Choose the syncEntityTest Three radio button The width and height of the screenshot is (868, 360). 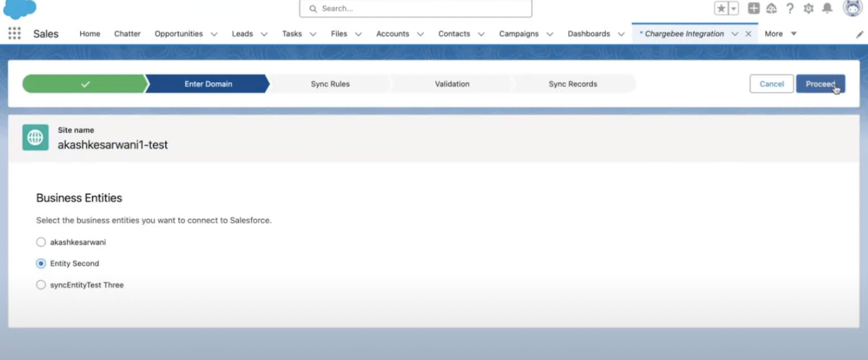click(41, 285)
